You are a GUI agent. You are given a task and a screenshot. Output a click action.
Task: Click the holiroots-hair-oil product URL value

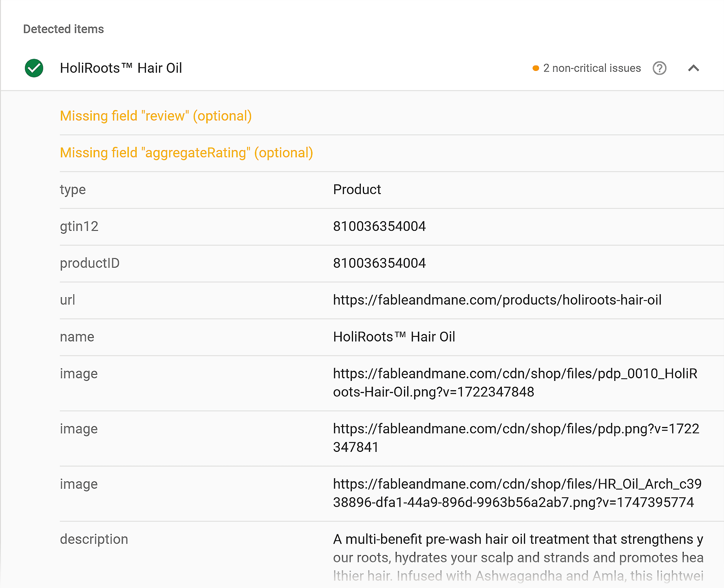(x=497, y=300)
